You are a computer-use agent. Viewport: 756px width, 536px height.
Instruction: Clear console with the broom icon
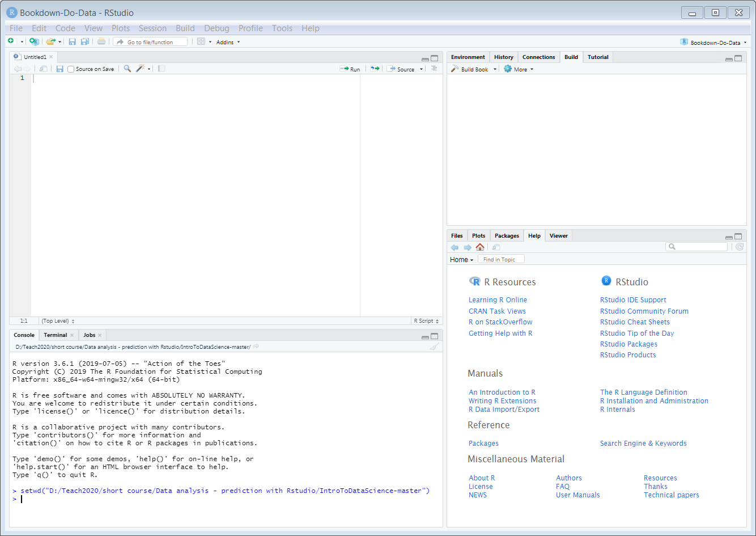[434, 347]
